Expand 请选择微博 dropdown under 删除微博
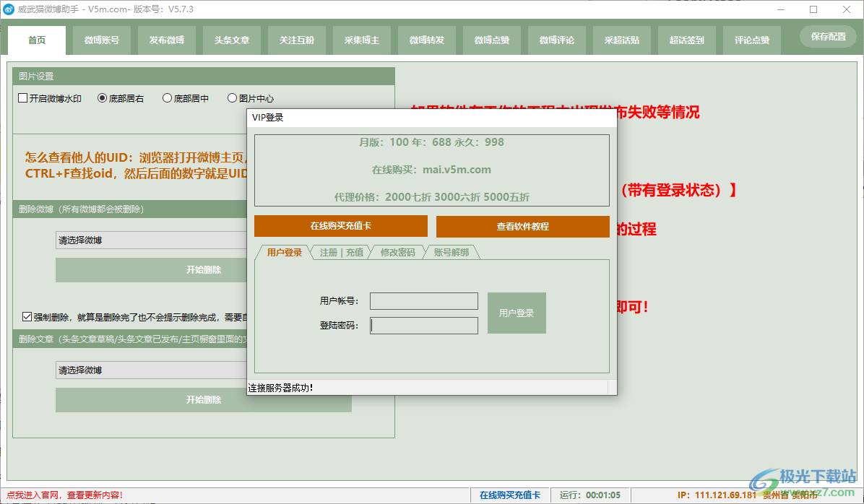The width and height of the screenshot is (864, 504). (x=151, y=240)
